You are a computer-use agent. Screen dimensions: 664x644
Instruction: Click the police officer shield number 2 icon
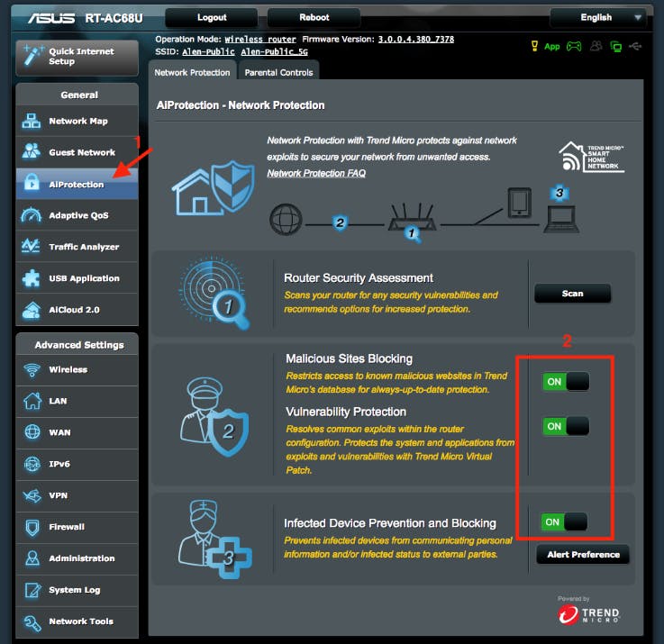[x=214, y=416]
